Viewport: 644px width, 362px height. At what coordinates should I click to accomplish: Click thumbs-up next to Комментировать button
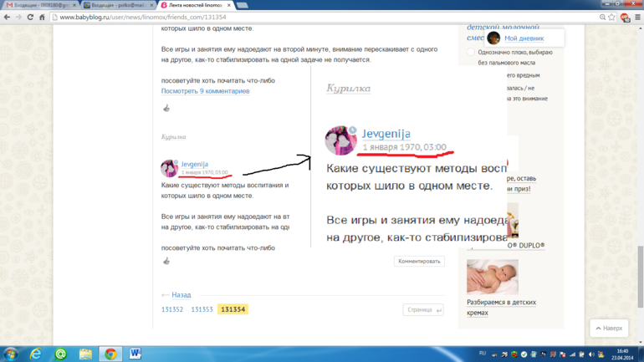coord(166,261)
